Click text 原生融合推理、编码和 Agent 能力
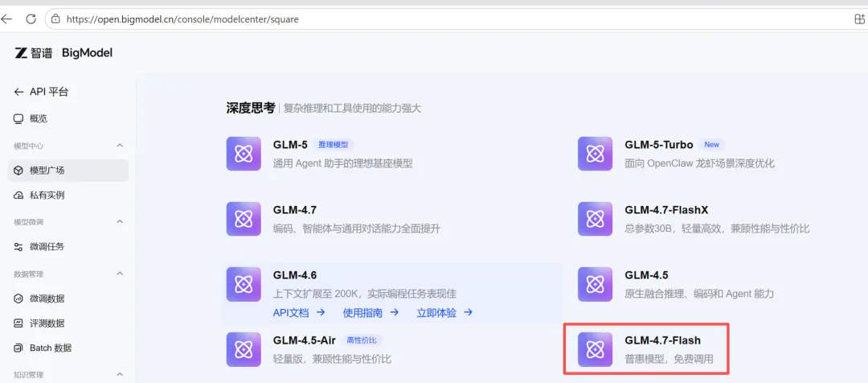Viewport: 868px width, 383px height. (699, 294)
